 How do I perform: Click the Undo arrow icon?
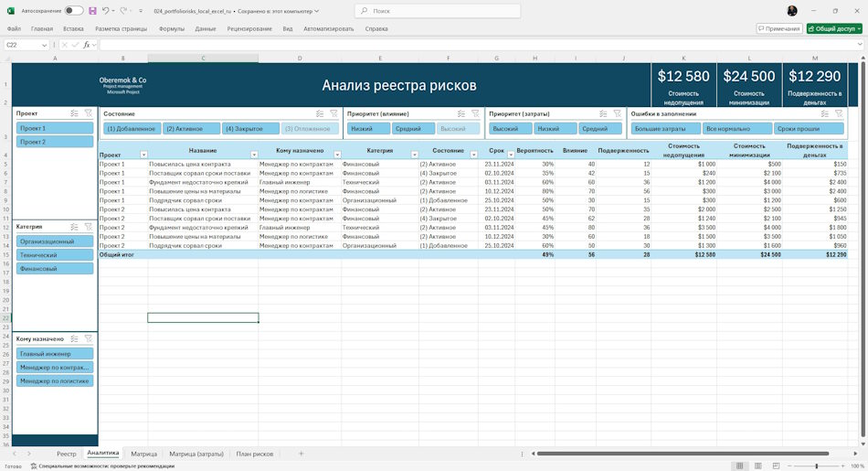click(105, 11)
